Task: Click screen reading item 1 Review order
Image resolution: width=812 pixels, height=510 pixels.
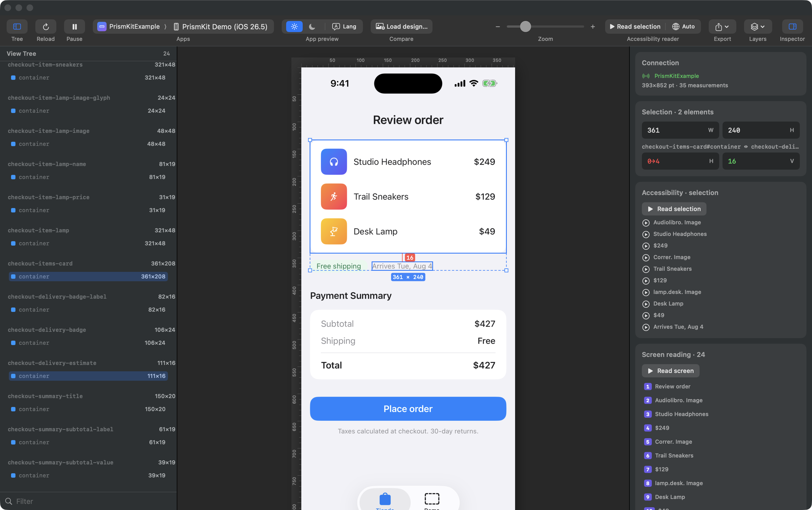Action: pyautogui.click(x=667, y=387)
